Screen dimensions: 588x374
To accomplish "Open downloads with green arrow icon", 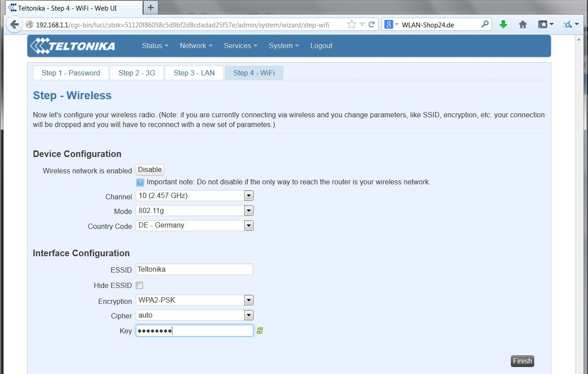I will (x=503, y=25).
